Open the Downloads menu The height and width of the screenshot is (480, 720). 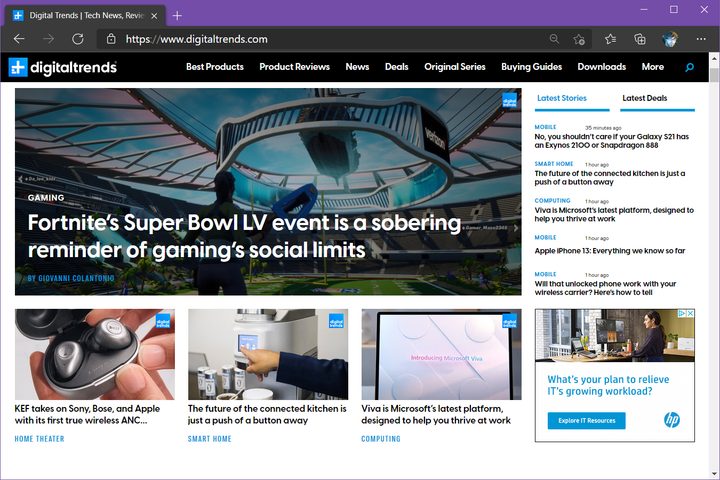pos(602,67)
